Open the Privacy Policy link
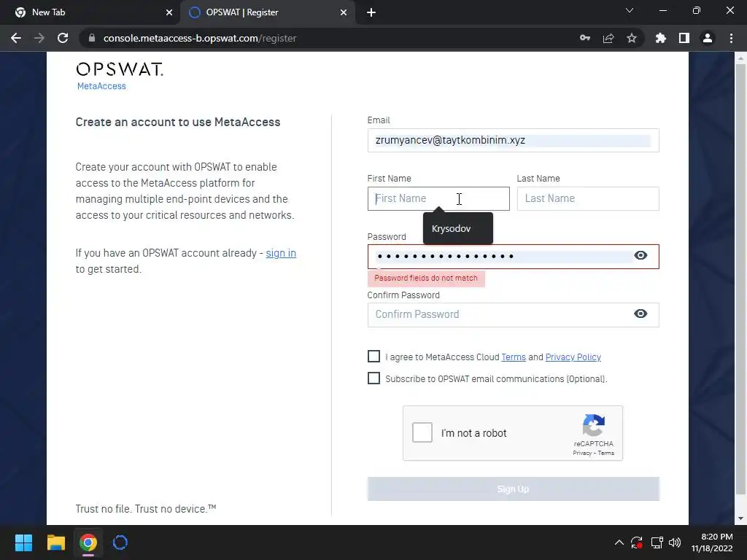 [573, 357]
